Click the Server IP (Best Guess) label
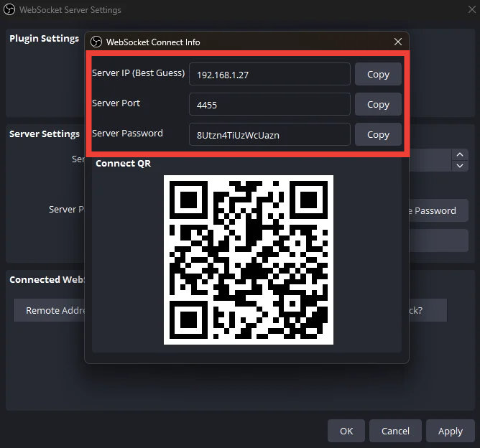Screen dimensions: 480x448 (139, 73)
